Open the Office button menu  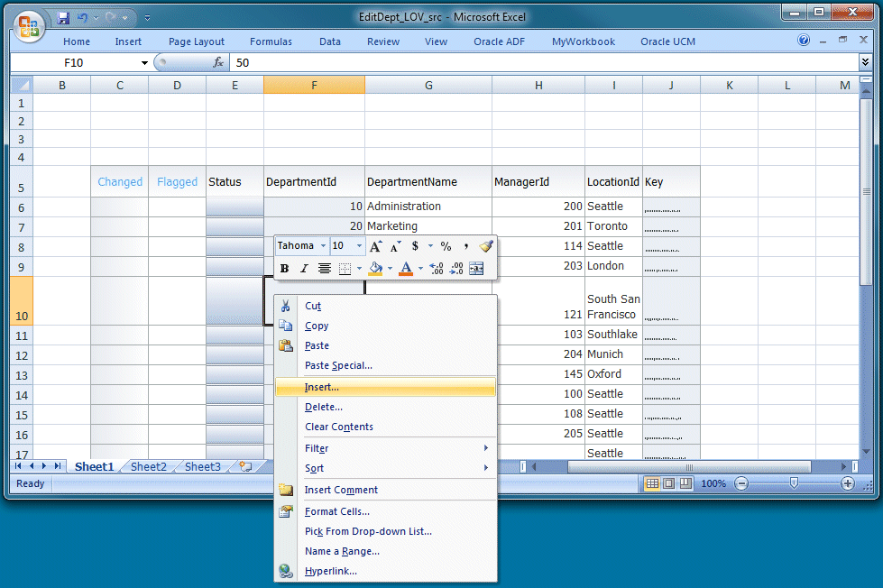pyautogui.click(x=29, y=26)
